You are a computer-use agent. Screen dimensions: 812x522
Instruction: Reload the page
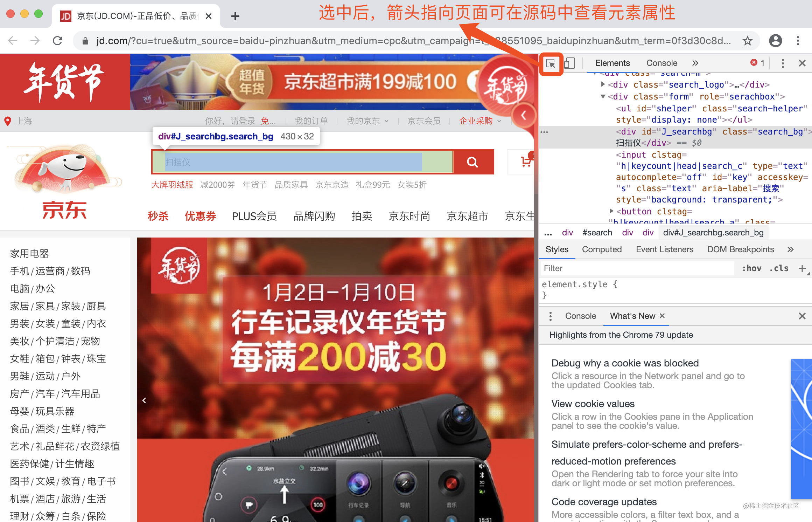58,41
